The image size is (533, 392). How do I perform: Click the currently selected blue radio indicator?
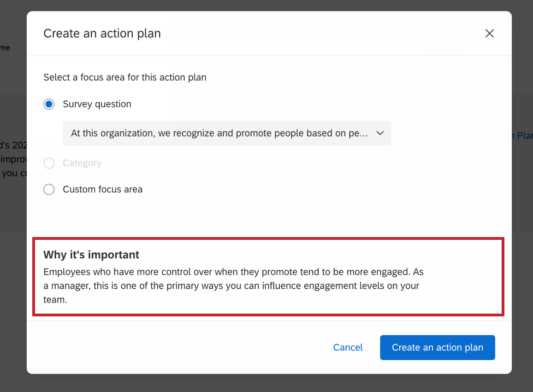point(49,104)
